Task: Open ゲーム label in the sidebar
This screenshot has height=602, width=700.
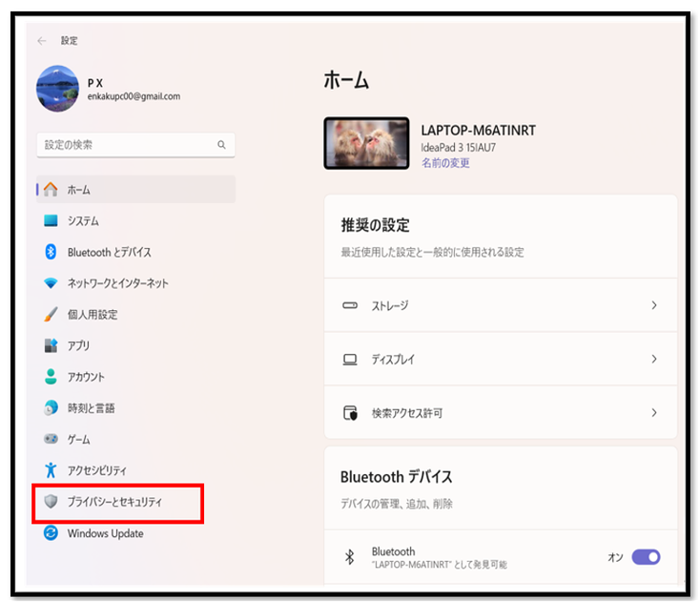Action: click(78, 440)
